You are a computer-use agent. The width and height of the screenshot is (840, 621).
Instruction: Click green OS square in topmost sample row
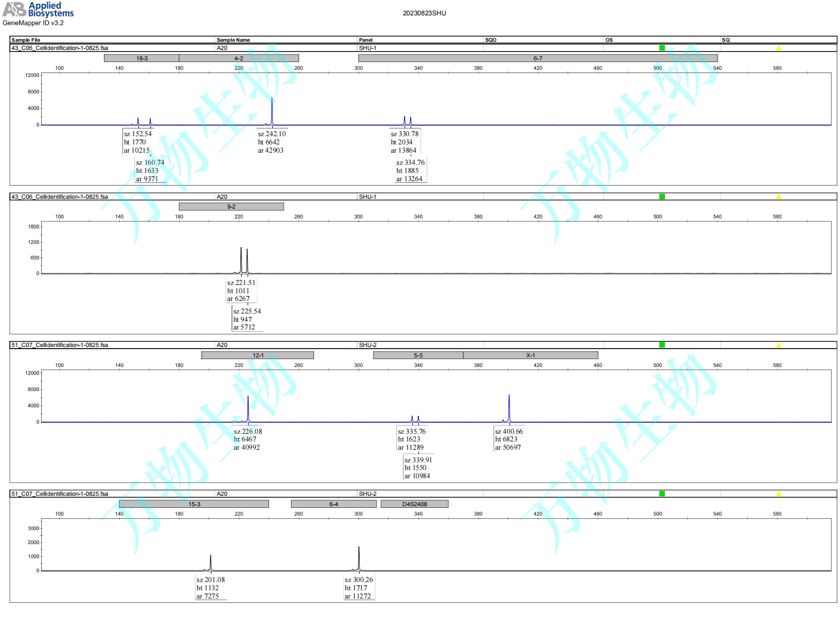point(662,48)
